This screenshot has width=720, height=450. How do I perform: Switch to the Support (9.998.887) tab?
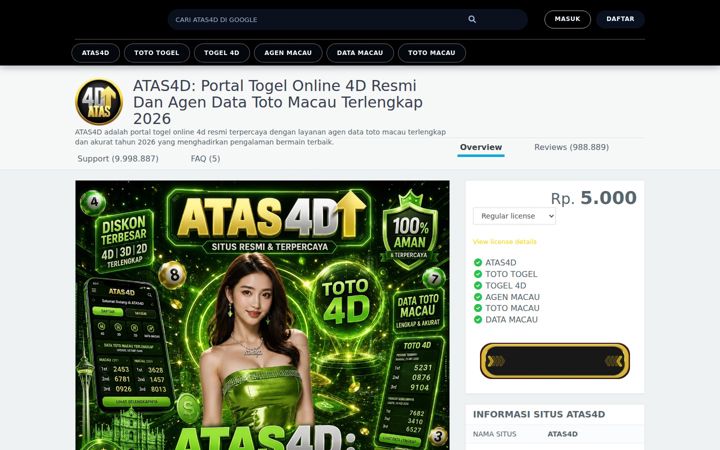point(118,159)
